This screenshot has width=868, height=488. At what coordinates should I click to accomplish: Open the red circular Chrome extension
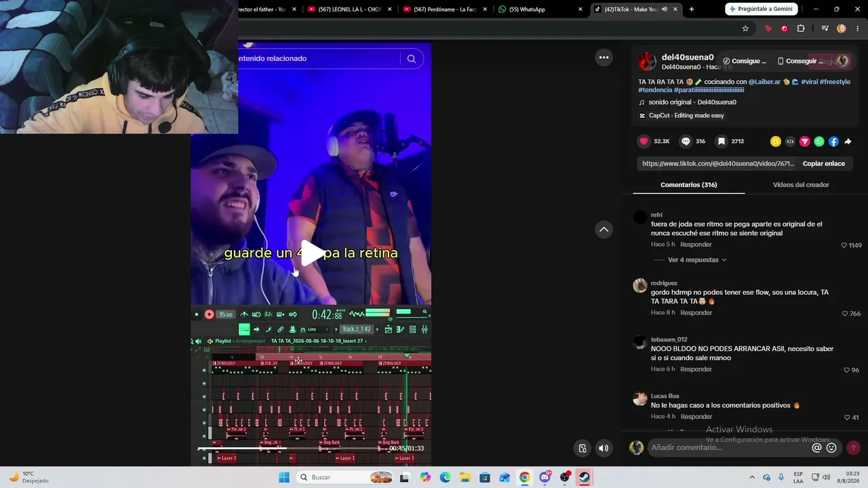pyautogui.click(x=785, y=28)
